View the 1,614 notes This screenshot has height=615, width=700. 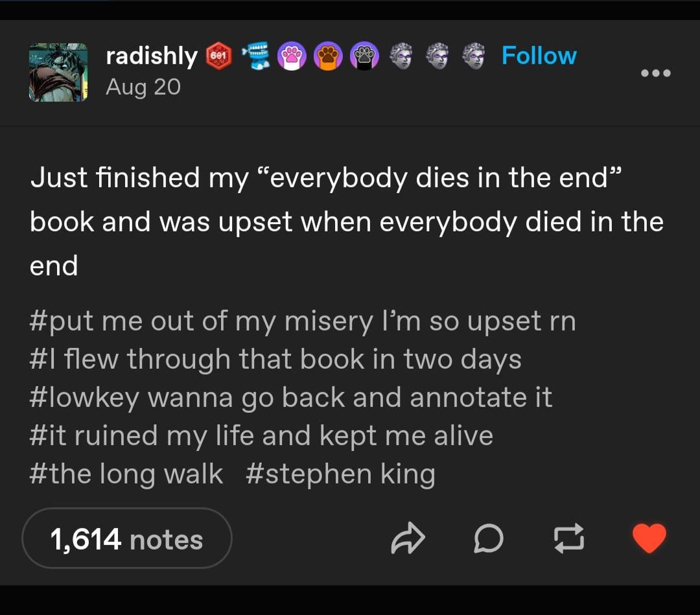pyautogui.click(x=127, y=539)
